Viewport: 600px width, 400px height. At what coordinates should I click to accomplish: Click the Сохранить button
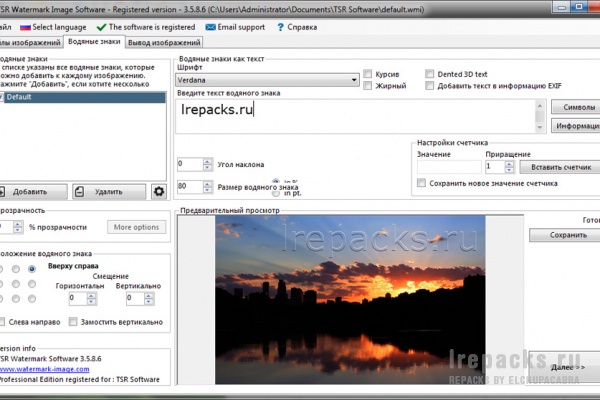click(565, 235)
